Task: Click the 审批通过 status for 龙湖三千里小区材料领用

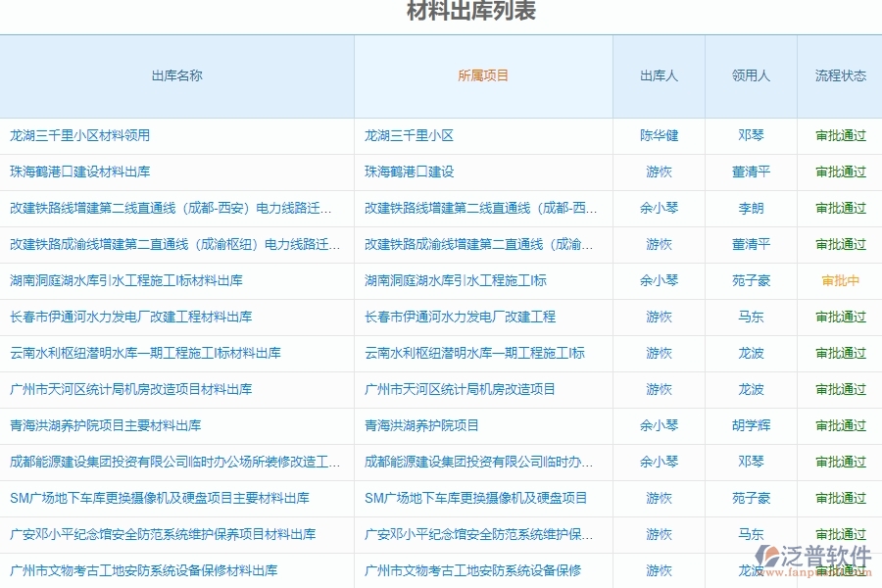Action: pos(839,136)
